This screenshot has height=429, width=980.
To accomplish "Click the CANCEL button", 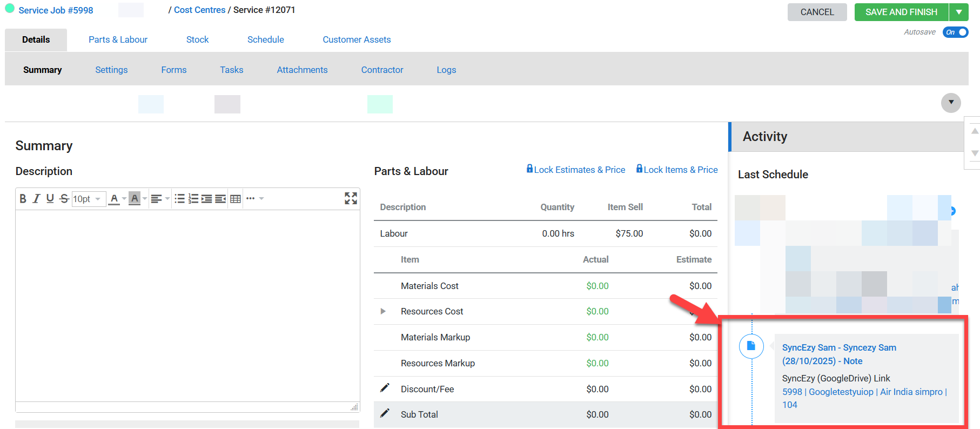I will pyautogui.click(x=817, y=12).
